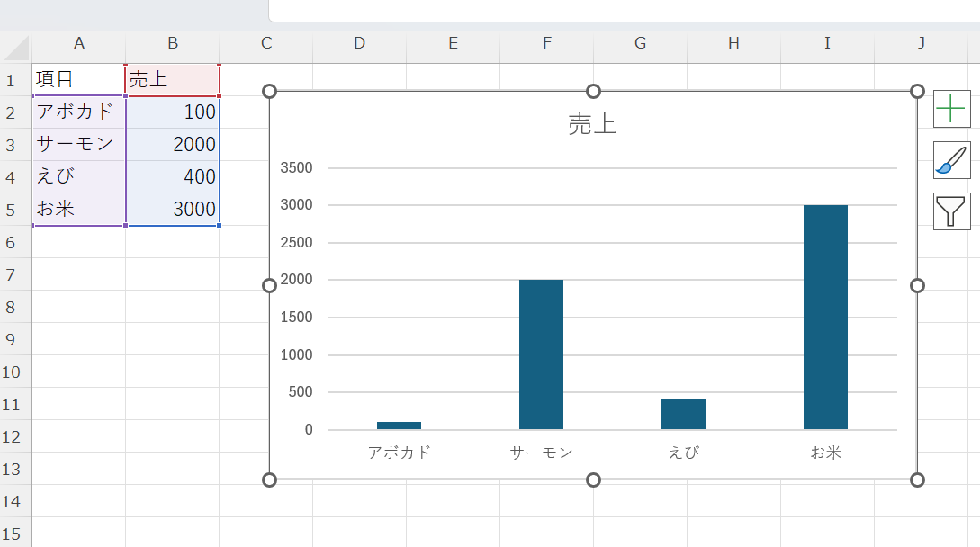Image resolution: width=980 pixels, height=547 pixels.
Task: Click the お米 bar in the chart
Action: point(825,317)
